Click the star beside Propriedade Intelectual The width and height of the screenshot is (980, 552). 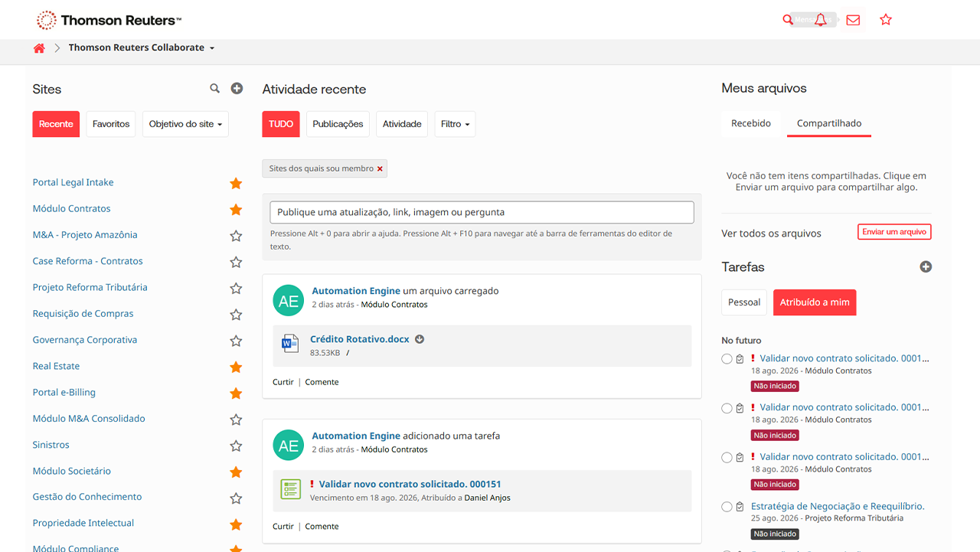(x=236, y=524)
